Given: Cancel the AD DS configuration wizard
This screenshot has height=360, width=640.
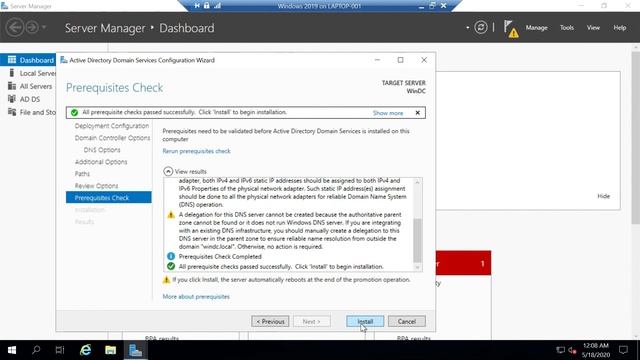Looking at the screenshot, I should [407, 321].
